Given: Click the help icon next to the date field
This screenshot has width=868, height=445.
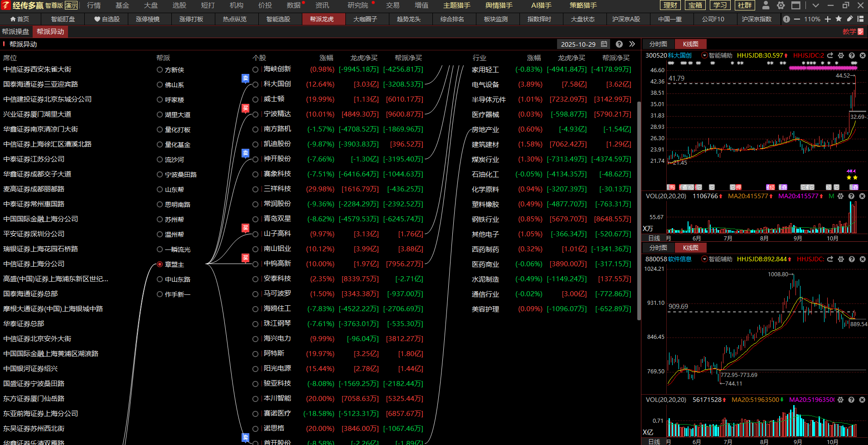Looking at the screenshot, I should (x=619, y=44).
